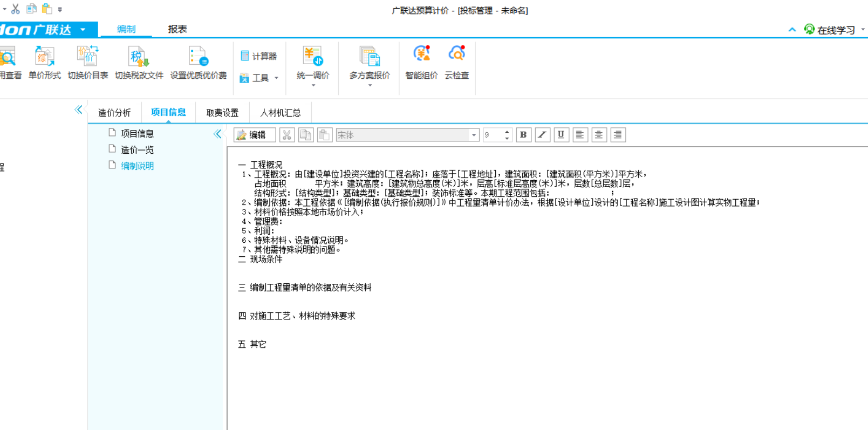The width and height of the screenshot is (868, 430).
Task: Expand the 多方案报价 dropdown arrow
Action: 370,85
